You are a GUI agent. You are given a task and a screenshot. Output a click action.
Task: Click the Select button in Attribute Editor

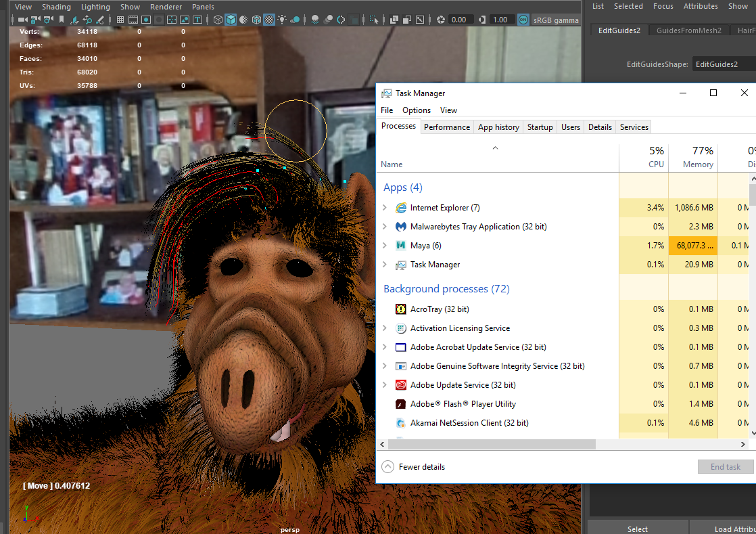click(637, 529)
